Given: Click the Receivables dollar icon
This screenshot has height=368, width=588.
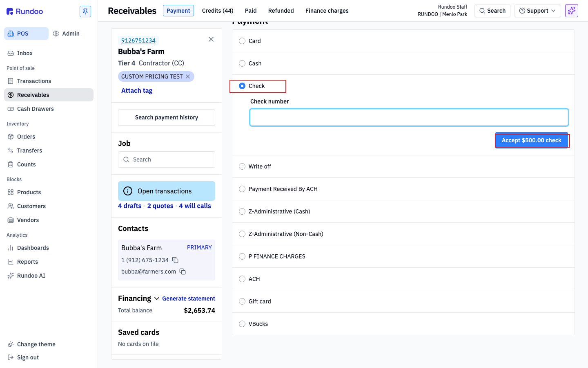Looking at the screenshot, I should 11,95.
